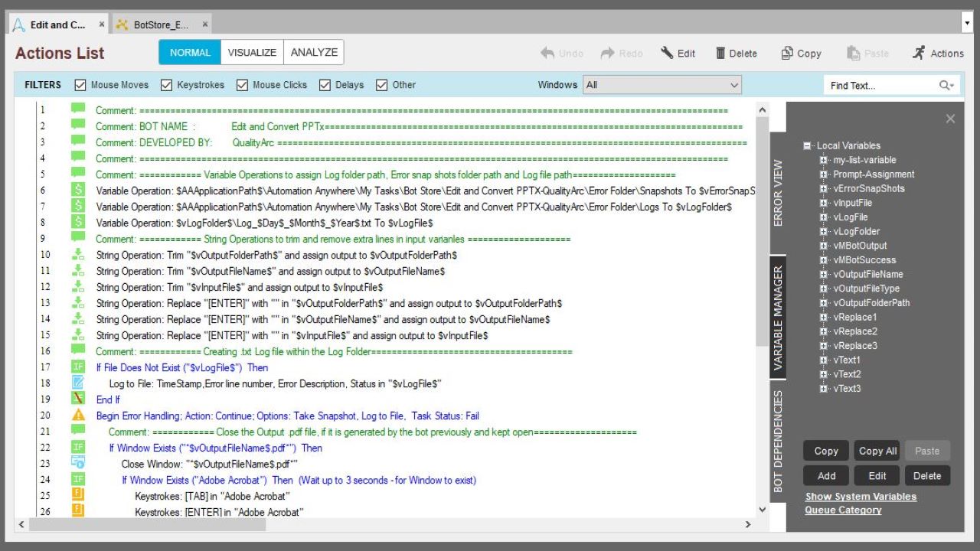The image size is (980, 551).
Task: Expand the my-list-variable node
Action: (824, 160)
